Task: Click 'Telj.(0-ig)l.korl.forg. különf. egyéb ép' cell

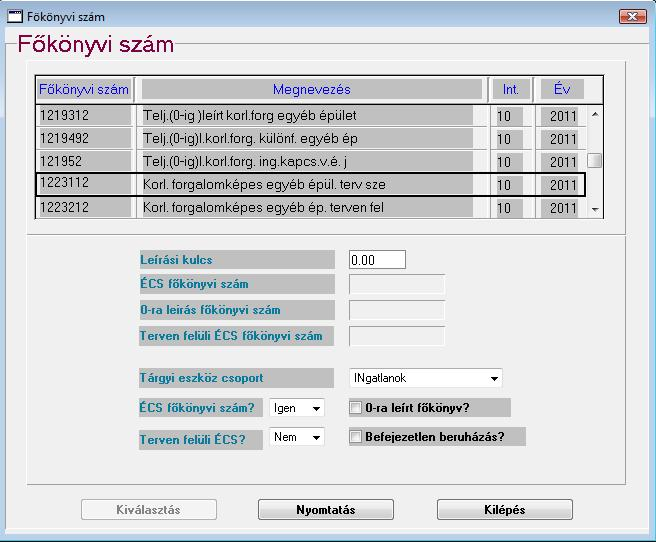Action: (x=308, y=139)
